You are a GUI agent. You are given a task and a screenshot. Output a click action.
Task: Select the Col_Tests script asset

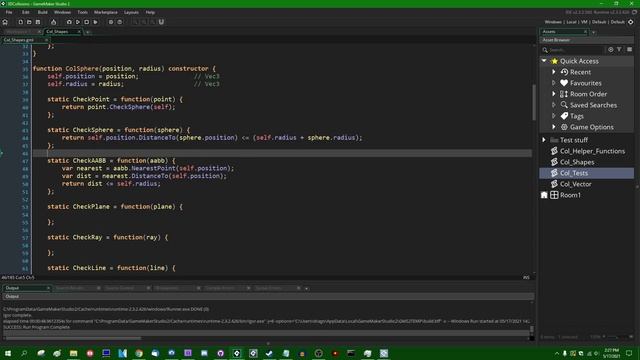[587, 173]
